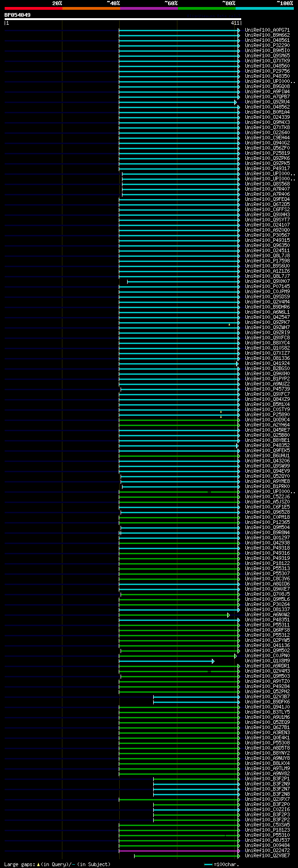Select hit UniRef100_Q2V3B7
This screenshot has width=298, height=868.
[x=267, y=697]
